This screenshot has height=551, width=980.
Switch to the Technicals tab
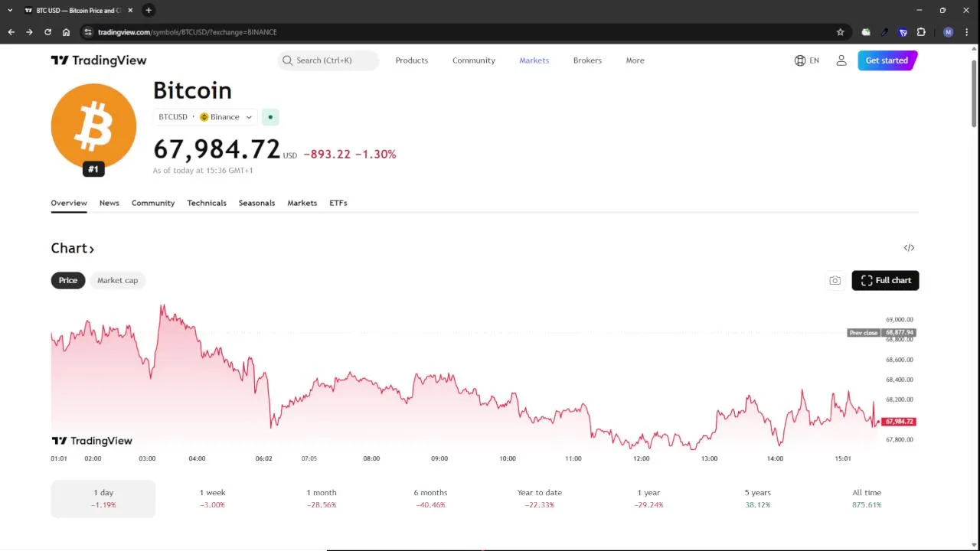point(207,203)
